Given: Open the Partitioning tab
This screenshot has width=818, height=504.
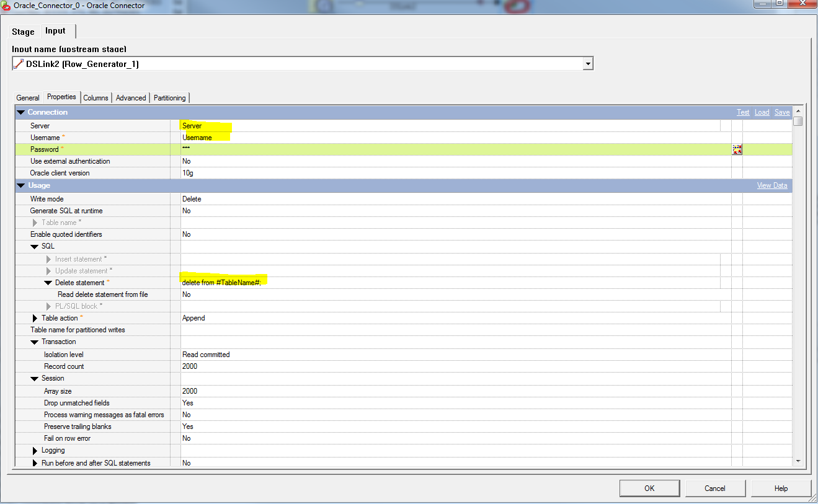Looking at the screenshot, I should pyautogui.click(x=169, y=98).
